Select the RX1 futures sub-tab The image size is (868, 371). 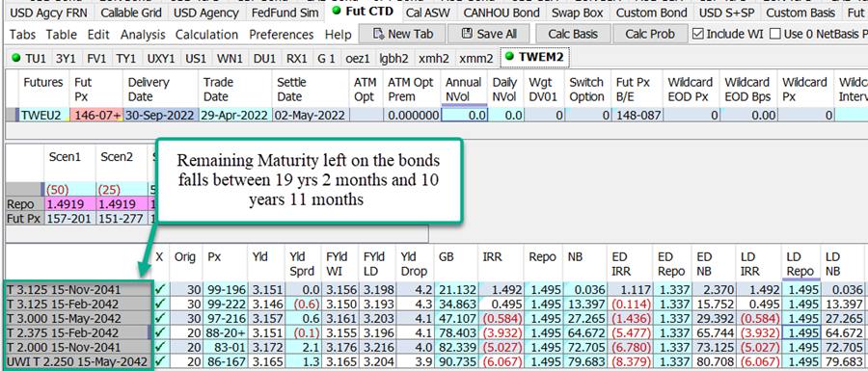coord(297,58)
